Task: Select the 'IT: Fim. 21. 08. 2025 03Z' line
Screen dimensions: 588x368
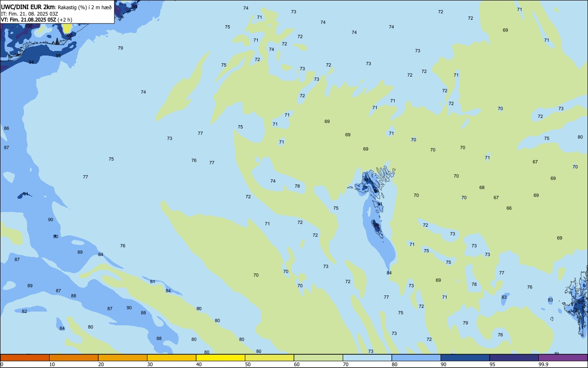Action: [29, 14]
